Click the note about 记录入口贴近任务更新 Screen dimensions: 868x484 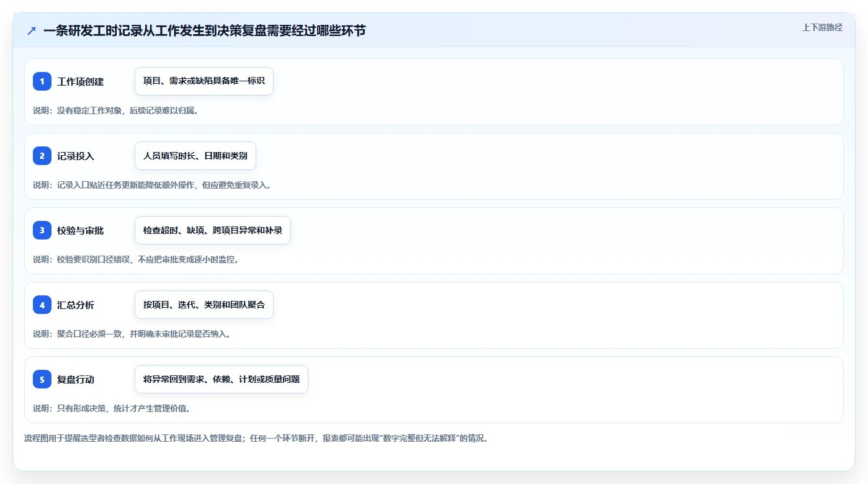[152, 185]
